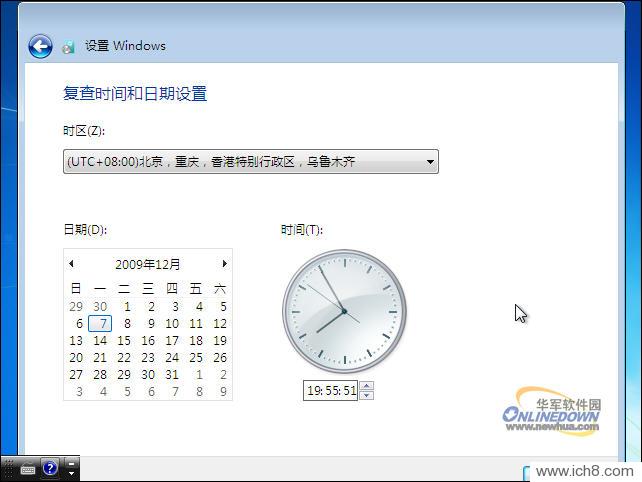
Task: Select December 17 in the calendar
Action: (172, 341)
